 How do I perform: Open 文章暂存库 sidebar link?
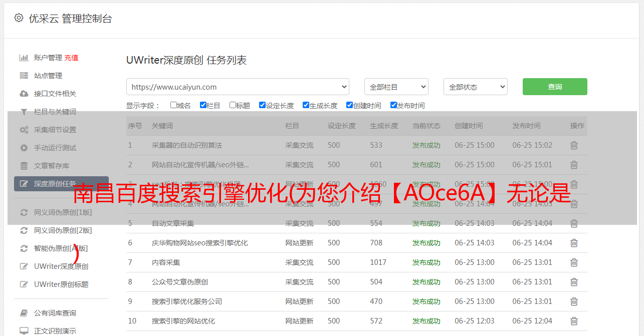(x=52, y=166)
